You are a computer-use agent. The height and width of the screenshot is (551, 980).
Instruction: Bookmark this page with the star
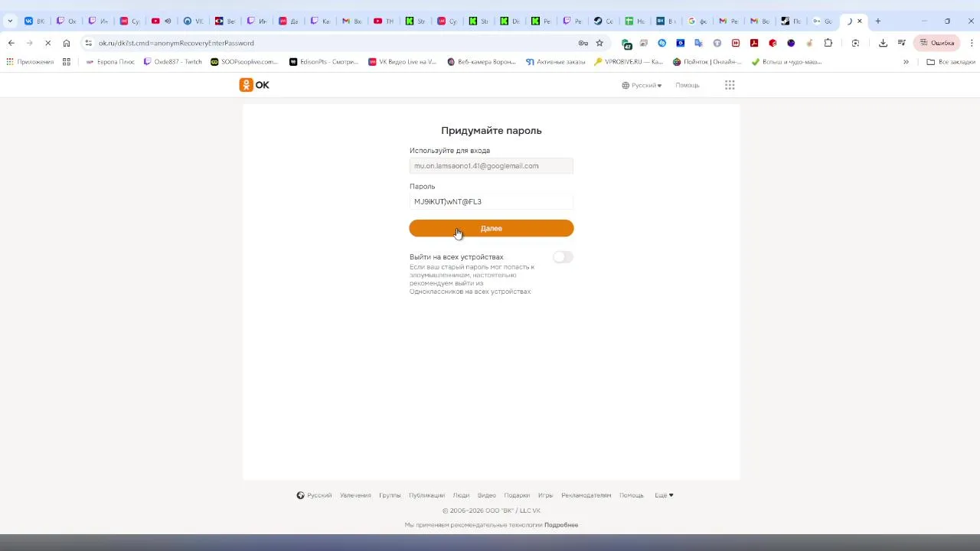pos(599,43)
